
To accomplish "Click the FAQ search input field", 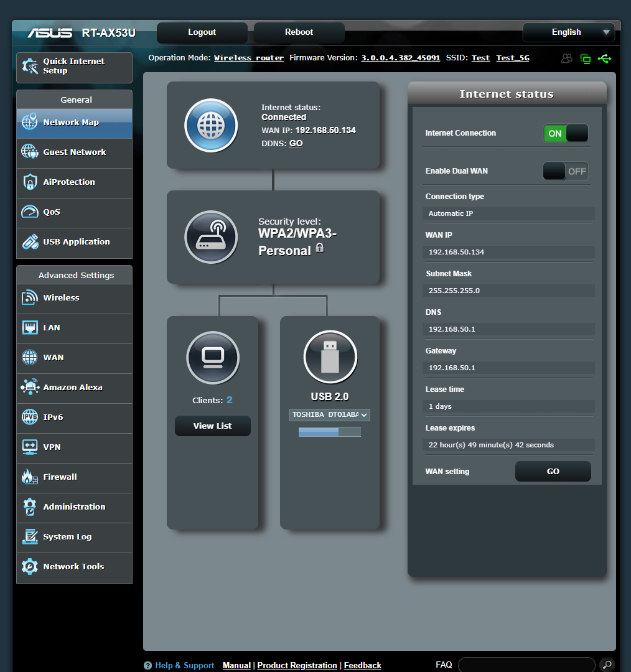I will point(526,665).
